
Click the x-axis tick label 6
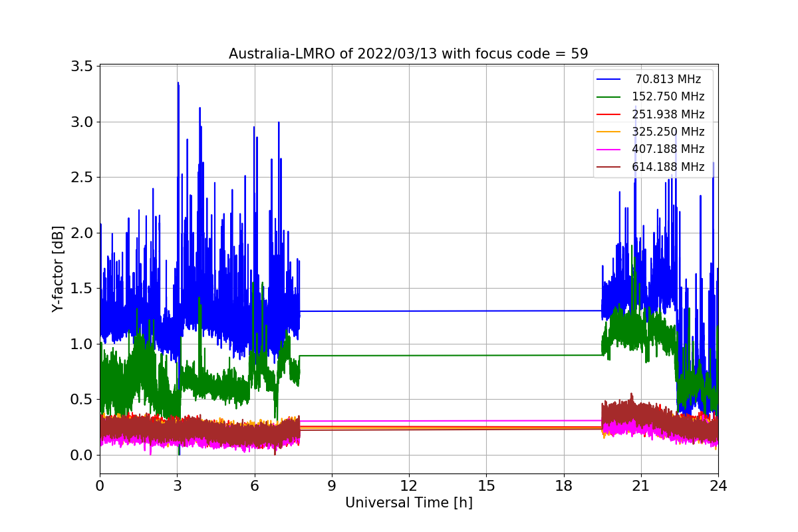(255, 486)
